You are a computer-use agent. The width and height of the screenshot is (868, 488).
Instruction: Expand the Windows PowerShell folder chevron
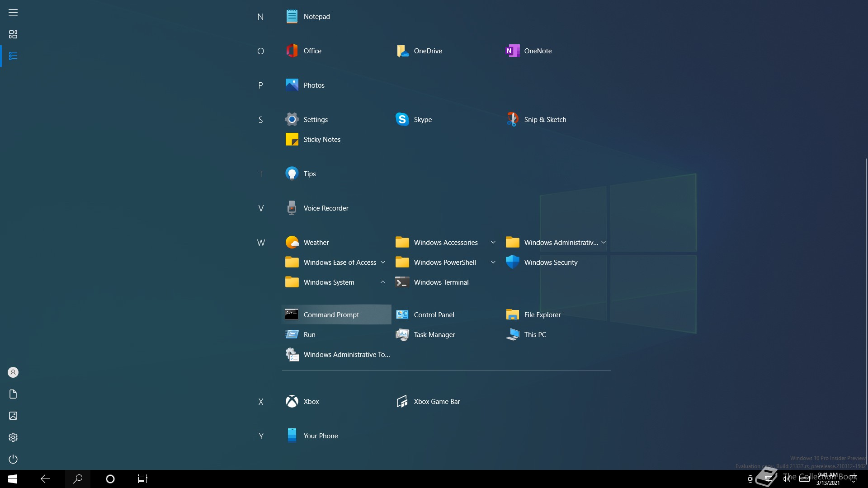click(493, 263)
